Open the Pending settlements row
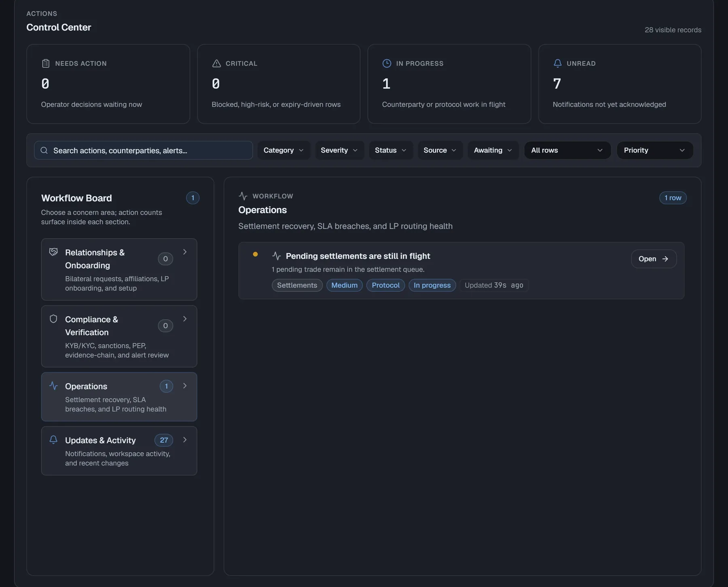The image size is (728, 587). [654, 259]
